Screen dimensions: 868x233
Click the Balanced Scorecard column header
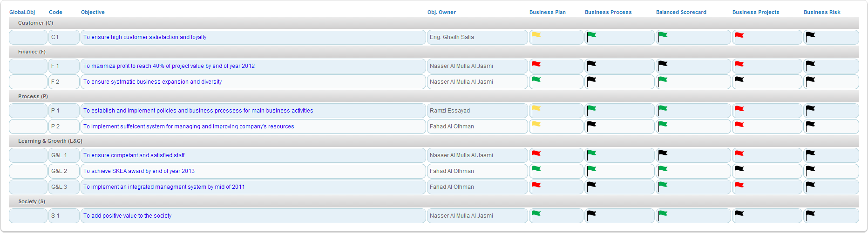681,12
